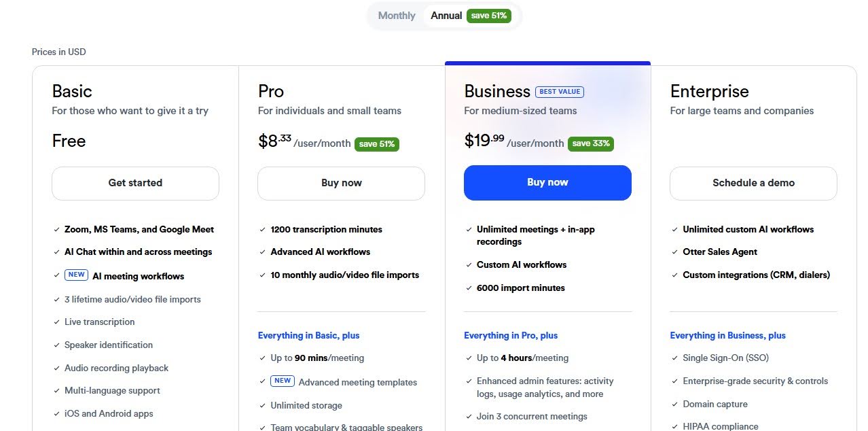Click the Business save 33% badge
This screenshot has width=868, height=431.
[x=590, y=143]
